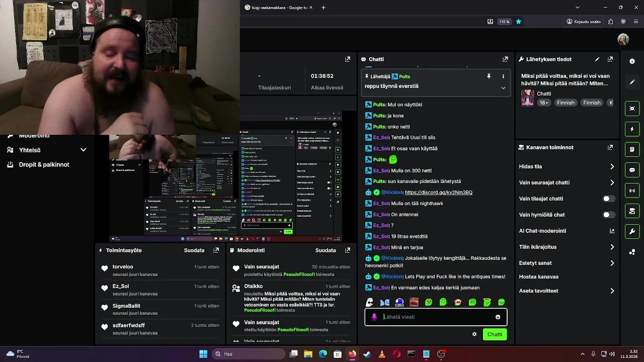Viewport: 644px width, 362px height.
Task: Open AI Chat-moderointi external link icon
Action: (x=612, y=231)
